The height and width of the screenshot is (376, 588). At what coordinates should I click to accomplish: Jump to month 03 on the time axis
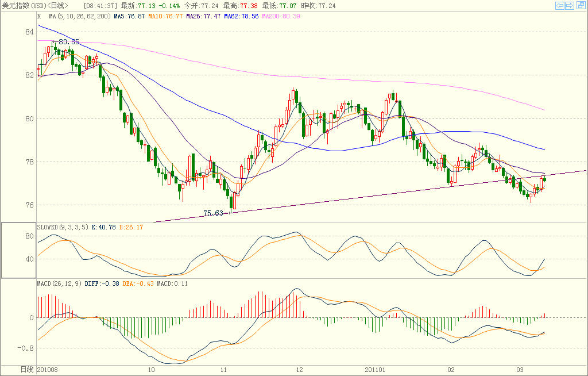[x=520, y=370]
